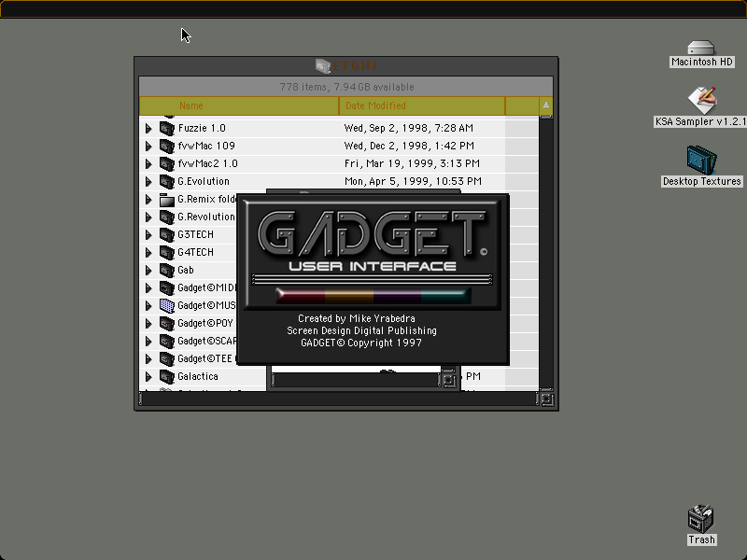Click the date 'Wed, Sep 2, 1998, 7:28 AM'
This screenshot has height=560, width=747.
click(409, 128)
